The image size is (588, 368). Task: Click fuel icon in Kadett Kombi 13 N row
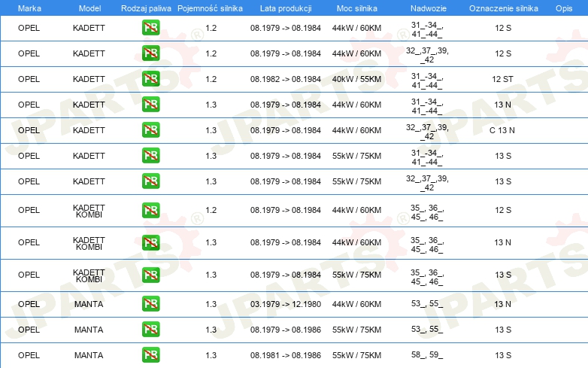[x=150, y=242]
